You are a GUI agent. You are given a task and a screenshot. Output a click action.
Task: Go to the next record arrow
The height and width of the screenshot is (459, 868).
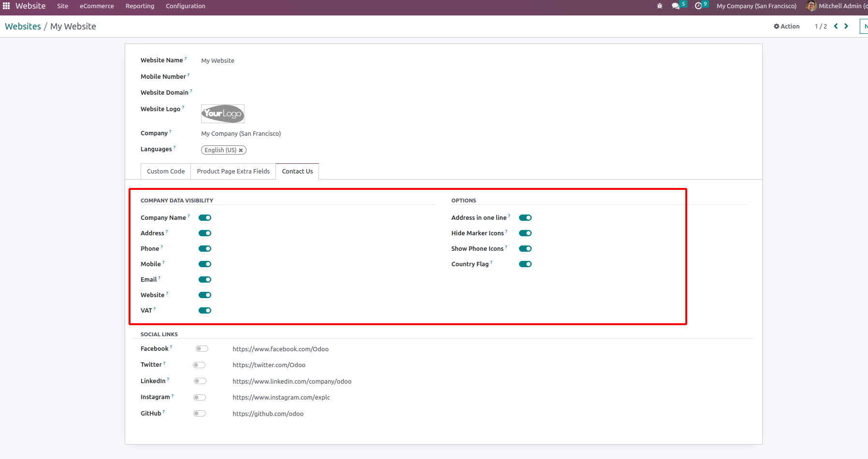coord(846,26)
